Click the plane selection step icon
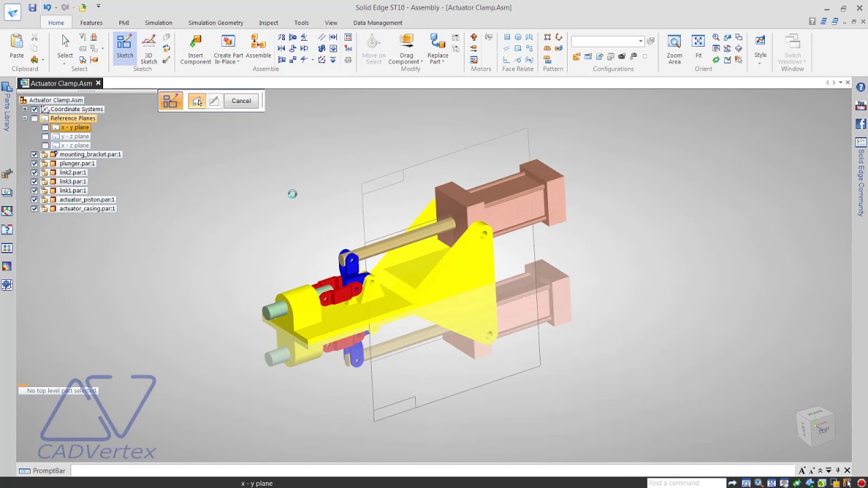Viewport: 868px width, 488px height. pos(197,101)
